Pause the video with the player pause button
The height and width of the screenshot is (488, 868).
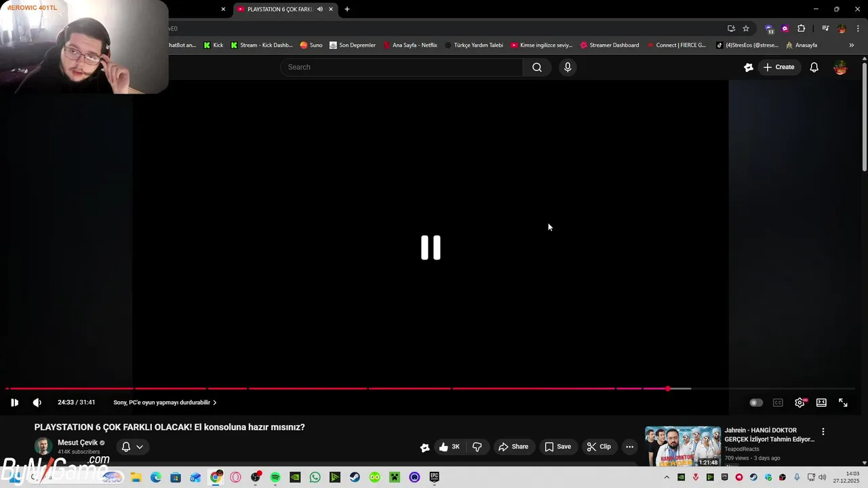click(x=14, y=403)
